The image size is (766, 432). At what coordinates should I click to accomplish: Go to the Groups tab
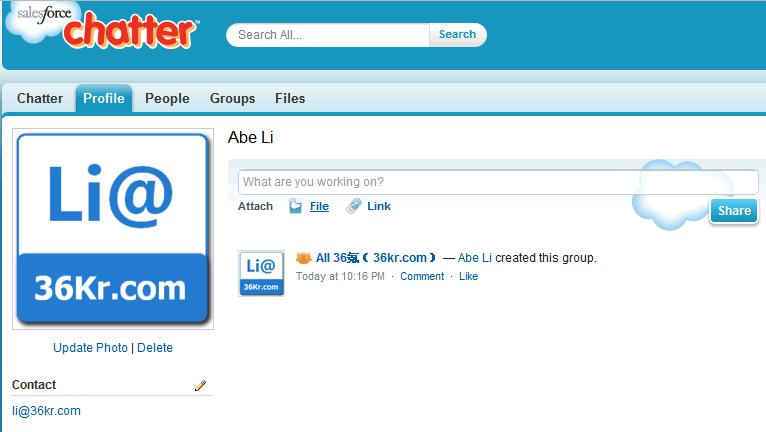[233, 98]
